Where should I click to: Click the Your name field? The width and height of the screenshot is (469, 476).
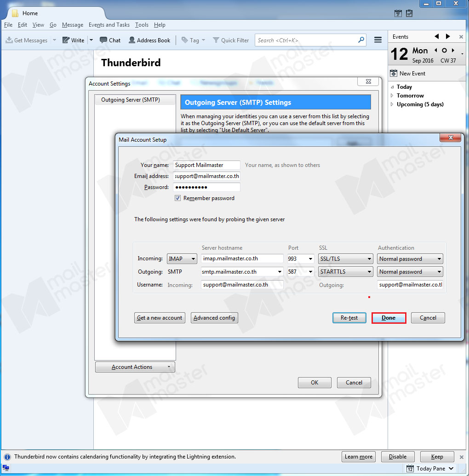pos(206,165)
